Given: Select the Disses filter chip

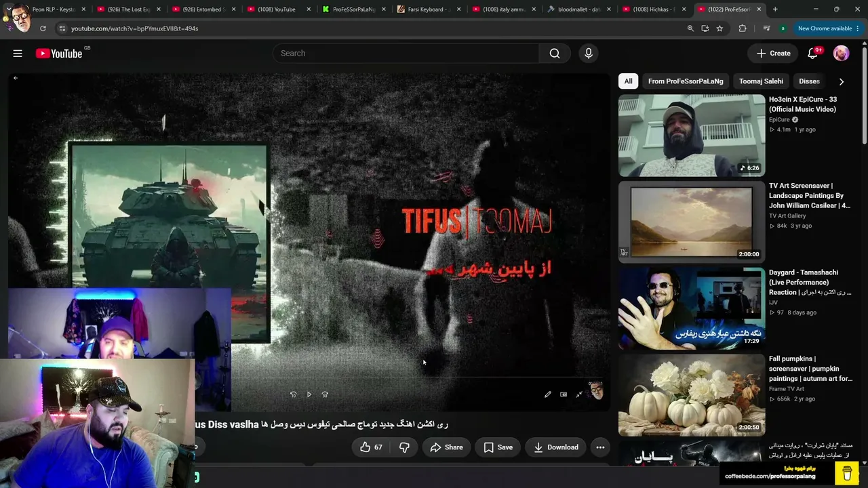Looking at the screenshot, I should click(809, 81).
